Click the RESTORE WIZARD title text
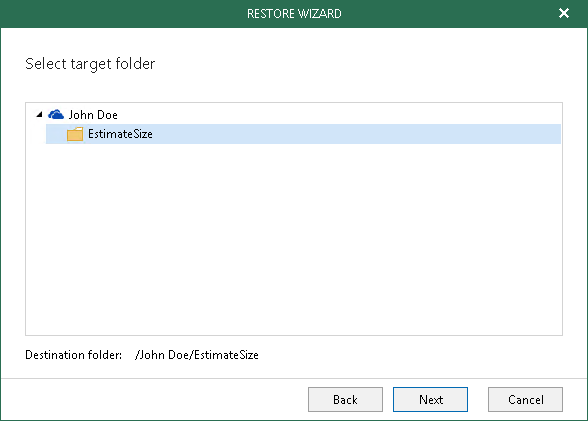The height and width of the screenshot is (421, 588). 294,14
